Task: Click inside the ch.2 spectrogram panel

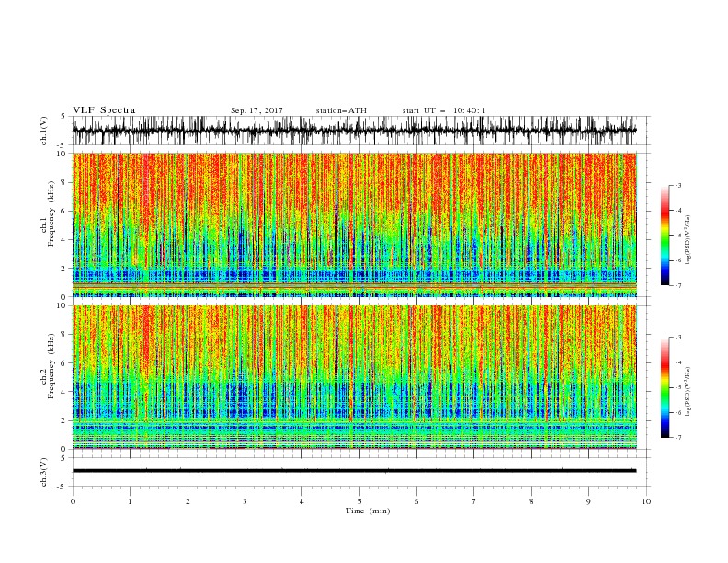Action: [x=354, y=377]
